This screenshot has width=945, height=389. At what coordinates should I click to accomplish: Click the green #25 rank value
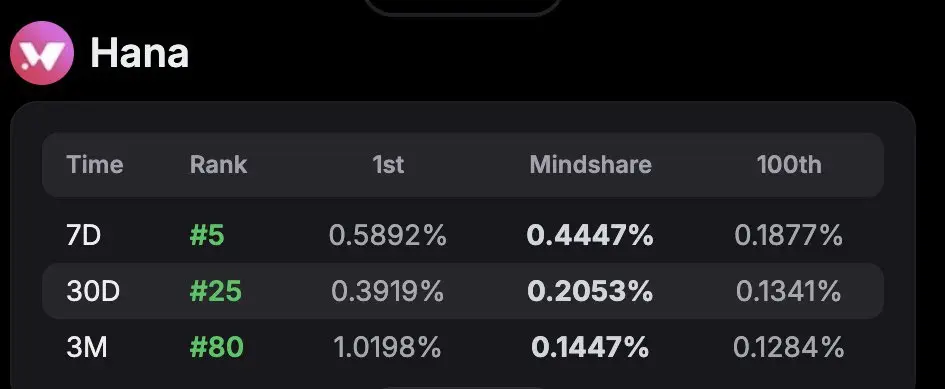[x=215, y=291]
